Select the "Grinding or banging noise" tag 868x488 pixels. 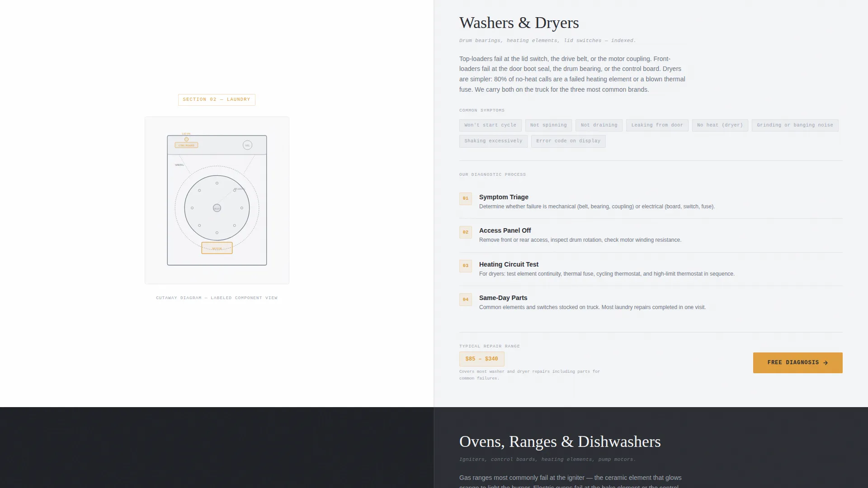[795, 125]
